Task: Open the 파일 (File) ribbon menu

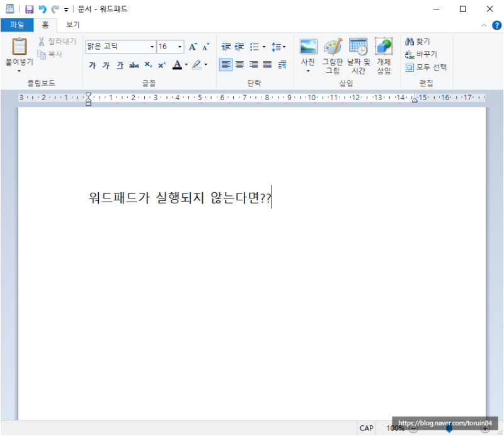Action: point(17,25)
